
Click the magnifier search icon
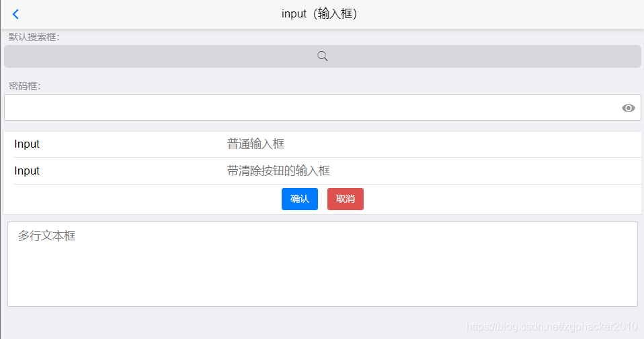point(323,56)
